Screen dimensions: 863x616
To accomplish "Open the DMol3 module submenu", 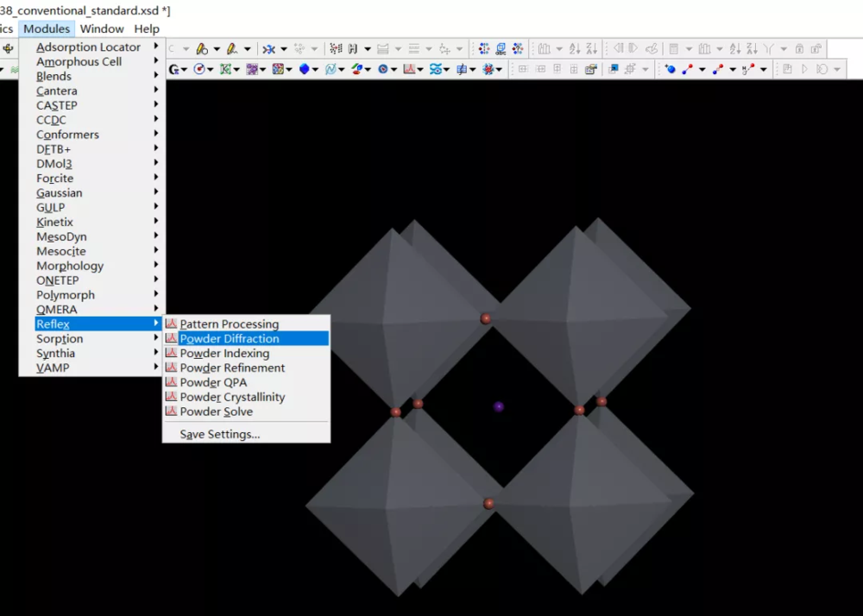I will (92, 163).
